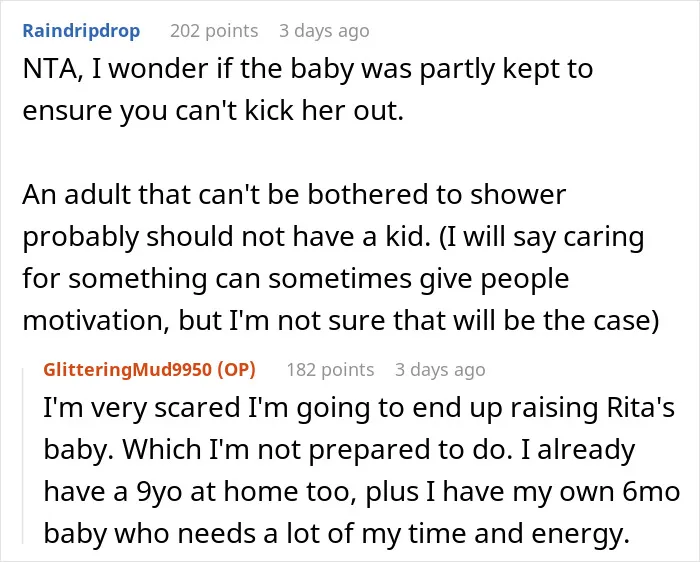Click the 'baby who needs a lot' line
Viewport: 700px width, 562px height.
[x=337, y=533]
